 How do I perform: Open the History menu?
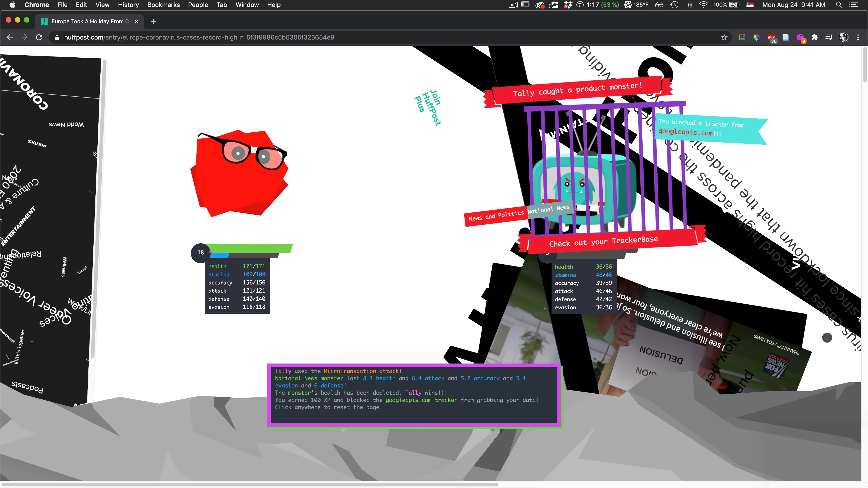[128, 5]
